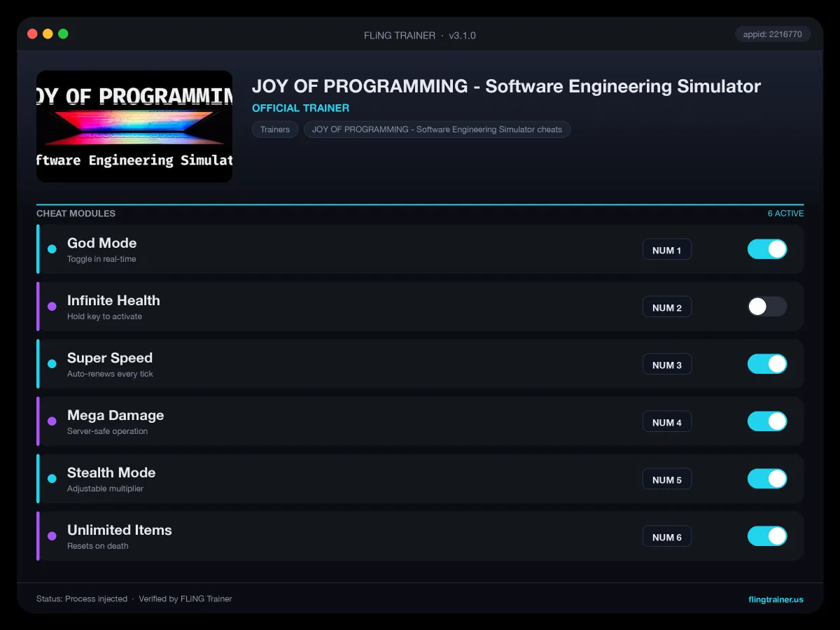Click the cyan dot beside Stealth Mode
840x630 pixels.
point(52,479)
